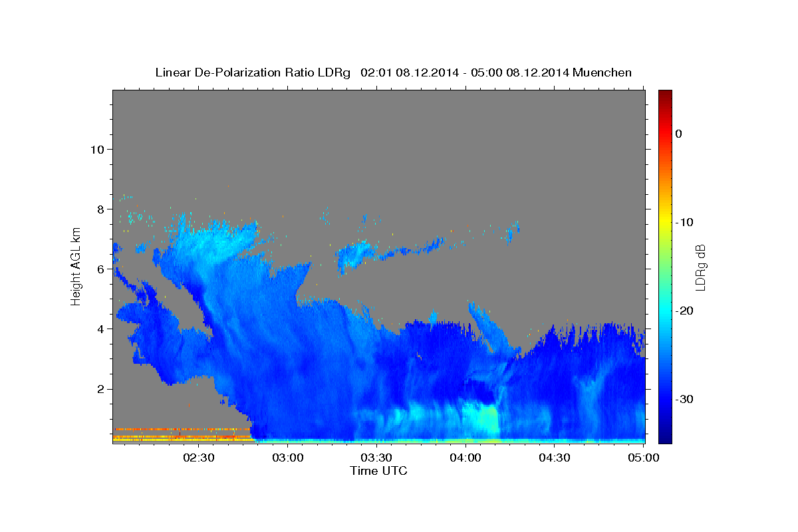The width and height of the screenshot is (798, 532).
Task: Click the bright cyan patch near 04:05 low altitude
Action: [480, 420]
